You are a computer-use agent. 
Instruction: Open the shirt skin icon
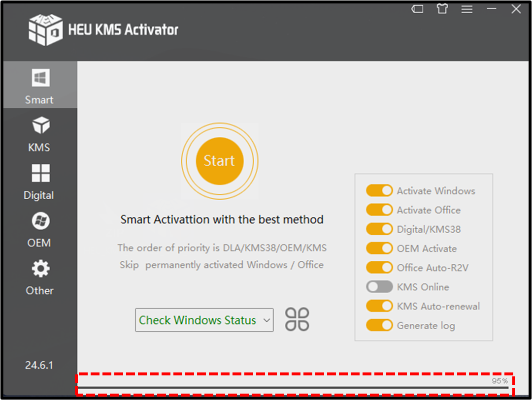coord(442,9)
